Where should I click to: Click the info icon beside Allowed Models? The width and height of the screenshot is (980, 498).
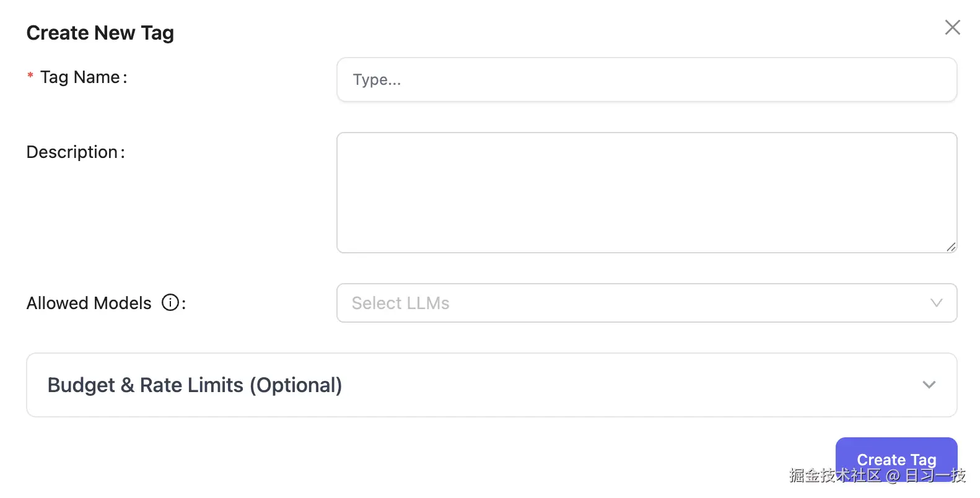[x=170, y=302]
